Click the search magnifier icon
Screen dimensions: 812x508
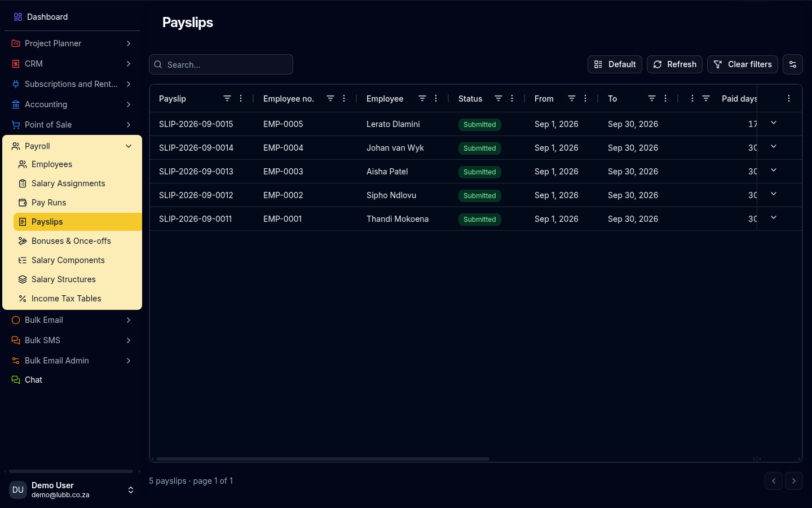pyautogui.click(x=158, y=64)
